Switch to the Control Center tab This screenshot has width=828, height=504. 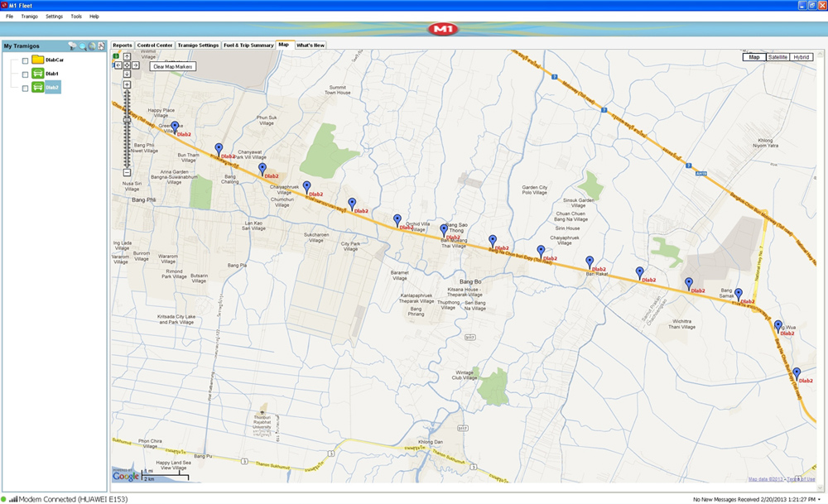pos(155,46)
